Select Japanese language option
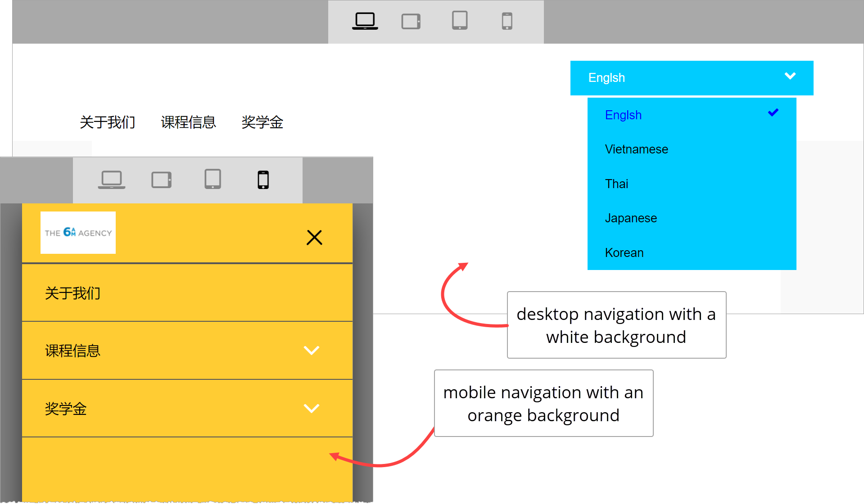The width and height of the screenshot is (864, 504). click(x=631, y=218)
